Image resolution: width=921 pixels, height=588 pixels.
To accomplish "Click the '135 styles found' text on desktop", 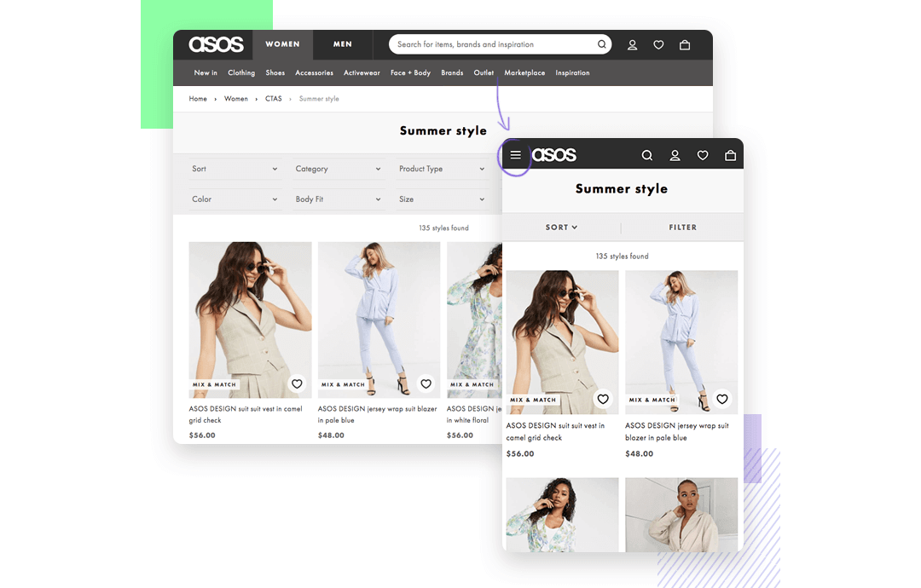I will (443, 228).
